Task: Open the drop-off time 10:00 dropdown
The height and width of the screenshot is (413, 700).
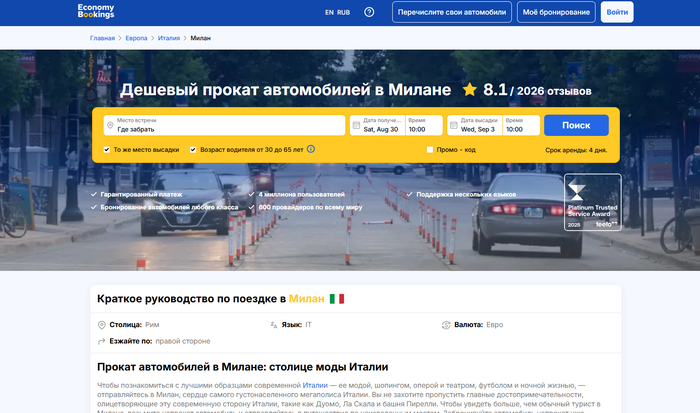Action: pyautogui.click(x=521, y=125)
